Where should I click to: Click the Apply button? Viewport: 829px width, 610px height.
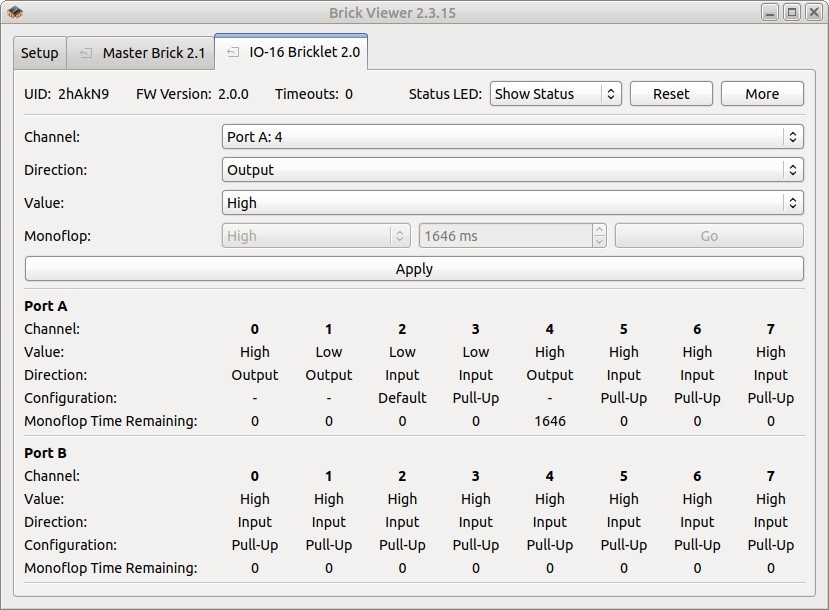pos(414,269)
